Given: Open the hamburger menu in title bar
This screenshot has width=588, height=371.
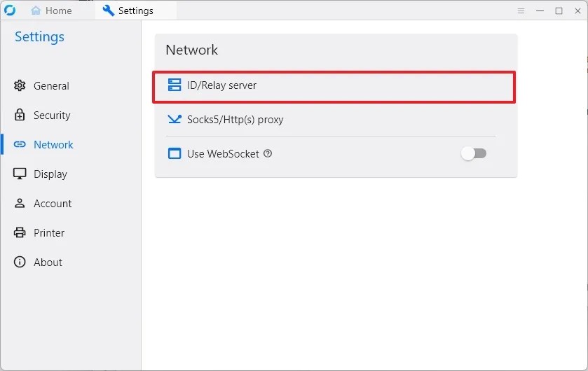Looking at the screenshot, I should pyautogui.click(x=521, y=11).
